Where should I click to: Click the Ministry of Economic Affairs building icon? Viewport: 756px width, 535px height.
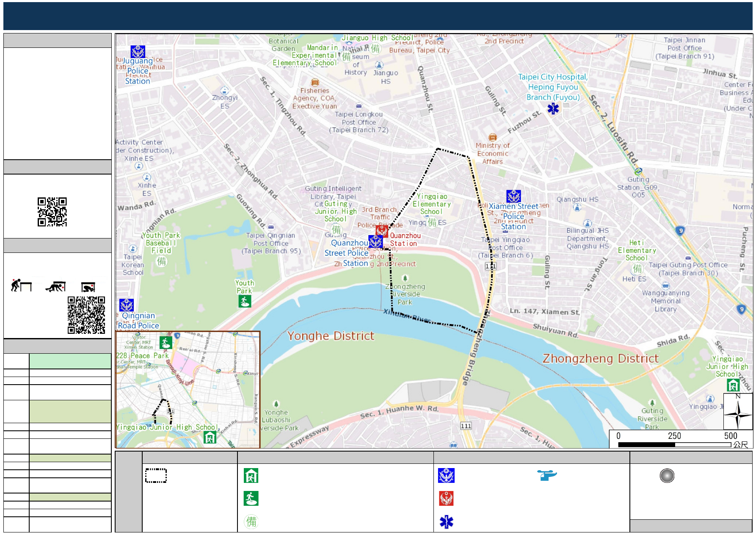493,137
